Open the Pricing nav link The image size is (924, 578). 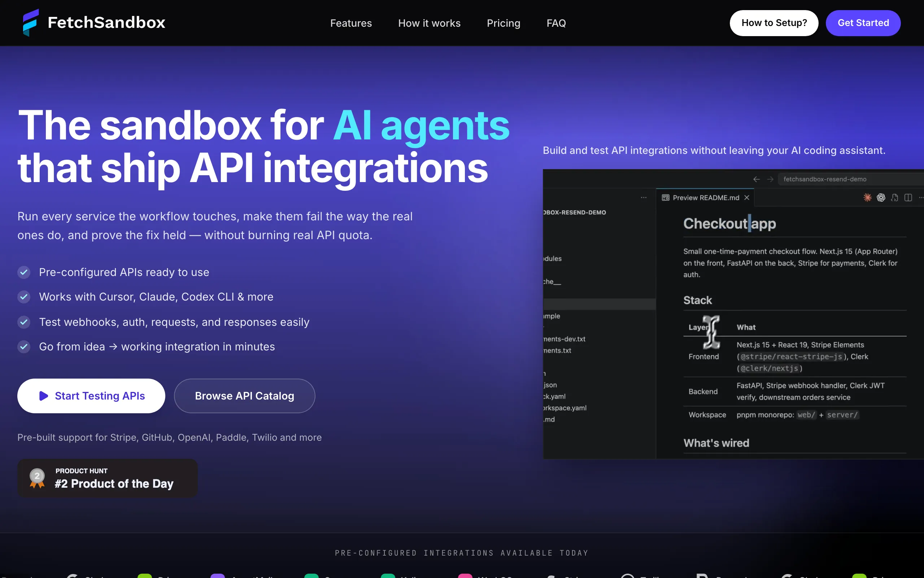coord(503,23)
